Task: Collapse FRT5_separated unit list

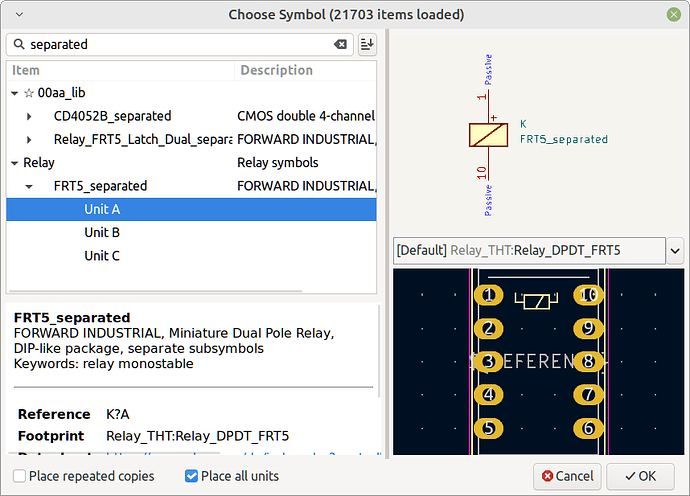Action: [x=29, y=186]
